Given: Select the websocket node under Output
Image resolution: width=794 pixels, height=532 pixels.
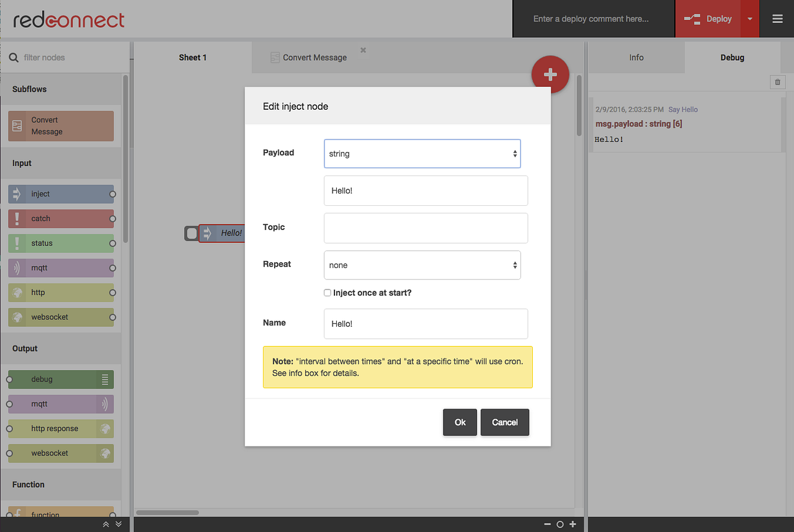Looking at the screenshot, I should 60,453.
